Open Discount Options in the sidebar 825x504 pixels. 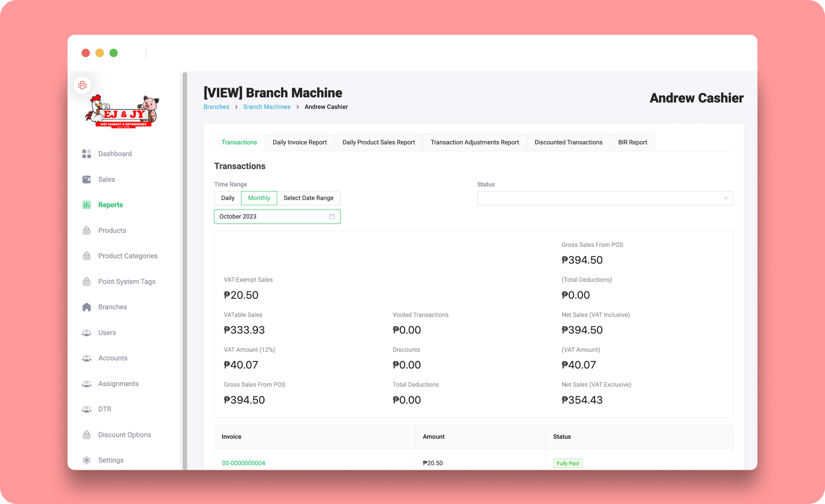[x=124, y=434]
